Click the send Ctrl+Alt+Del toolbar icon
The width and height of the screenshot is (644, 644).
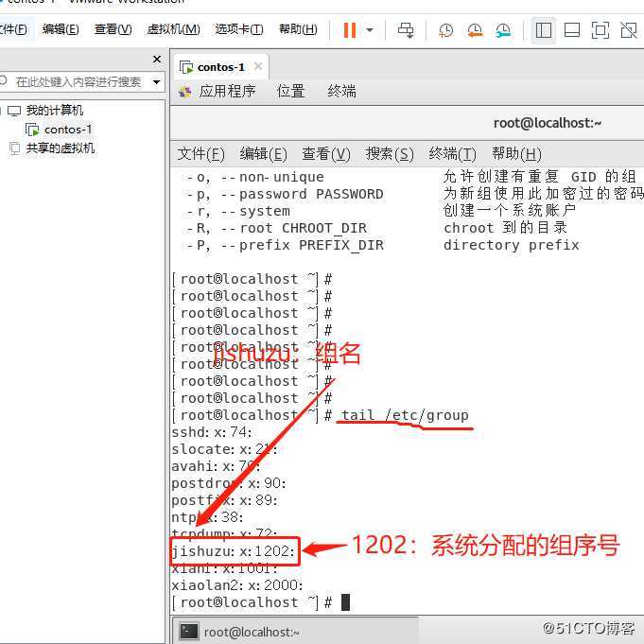(x=407, y=29)
